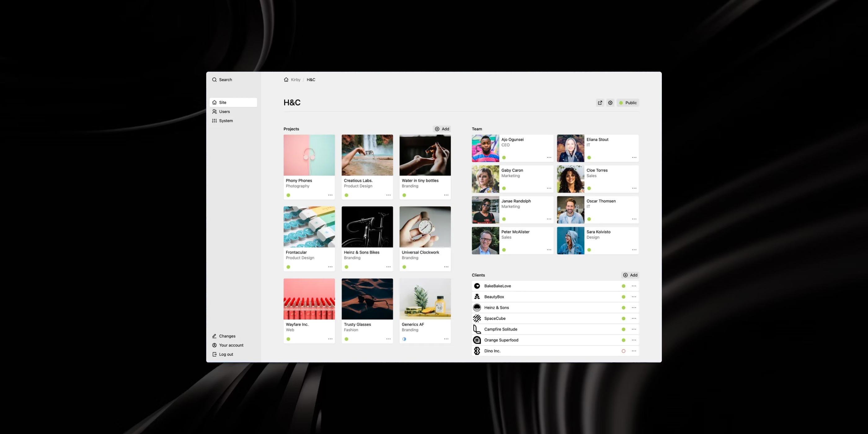Click the open-in-new-window icon beside Public

tap(600, 103)
